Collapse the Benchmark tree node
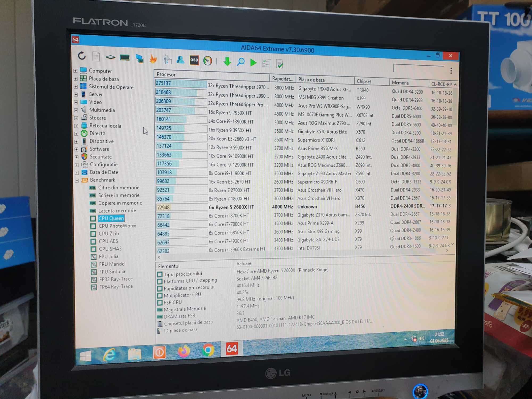The image size is (532, 399). [x=77, y=180]
